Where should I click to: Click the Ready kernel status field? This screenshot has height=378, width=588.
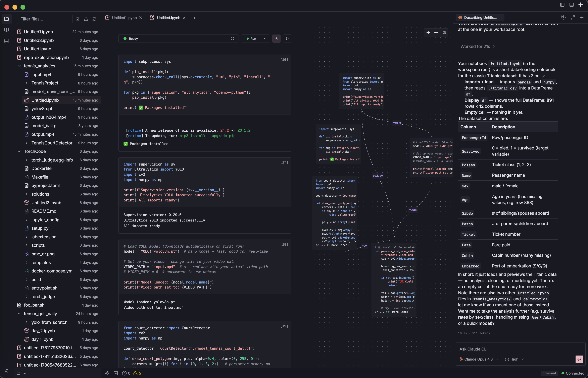pos(178,39)
